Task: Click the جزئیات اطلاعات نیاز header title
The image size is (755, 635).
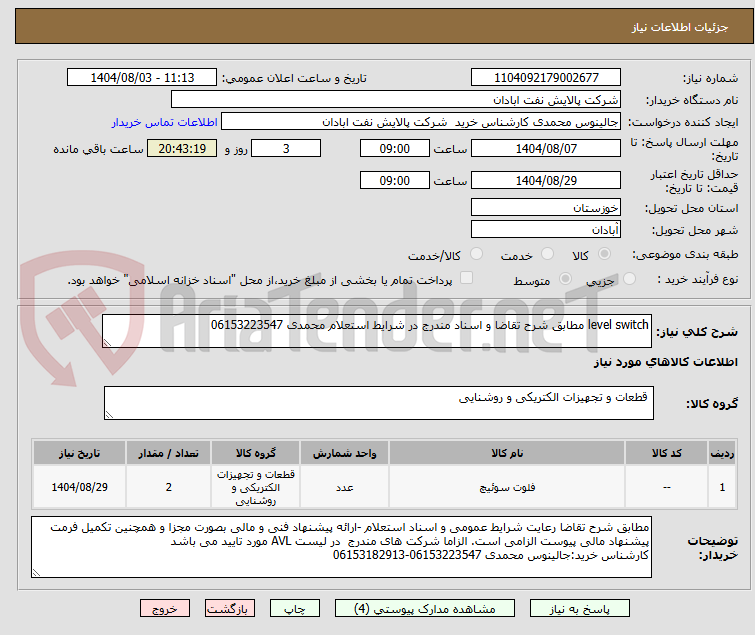Action: click(680, 27)
